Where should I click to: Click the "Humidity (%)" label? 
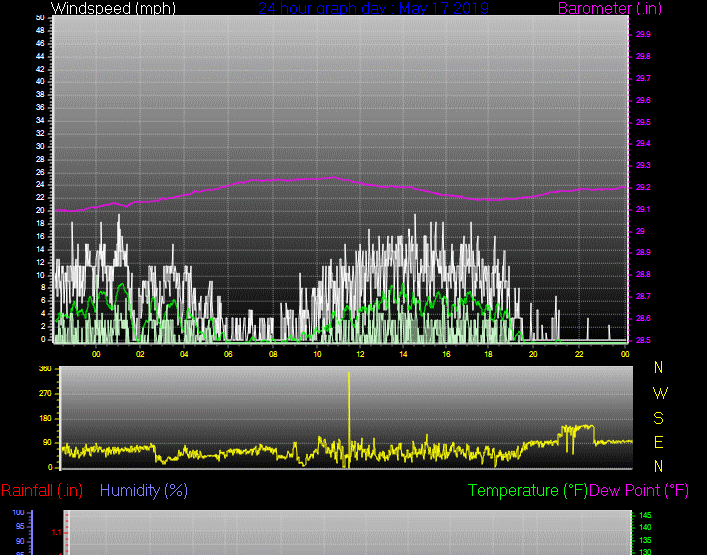point(144,490)
